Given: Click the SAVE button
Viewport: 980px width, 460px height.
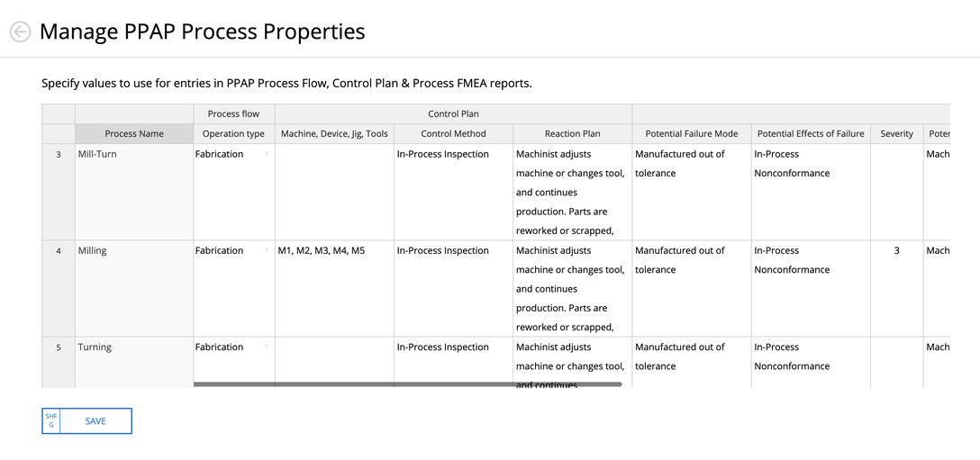Looking at the screenshot, I should pos(95,421).
